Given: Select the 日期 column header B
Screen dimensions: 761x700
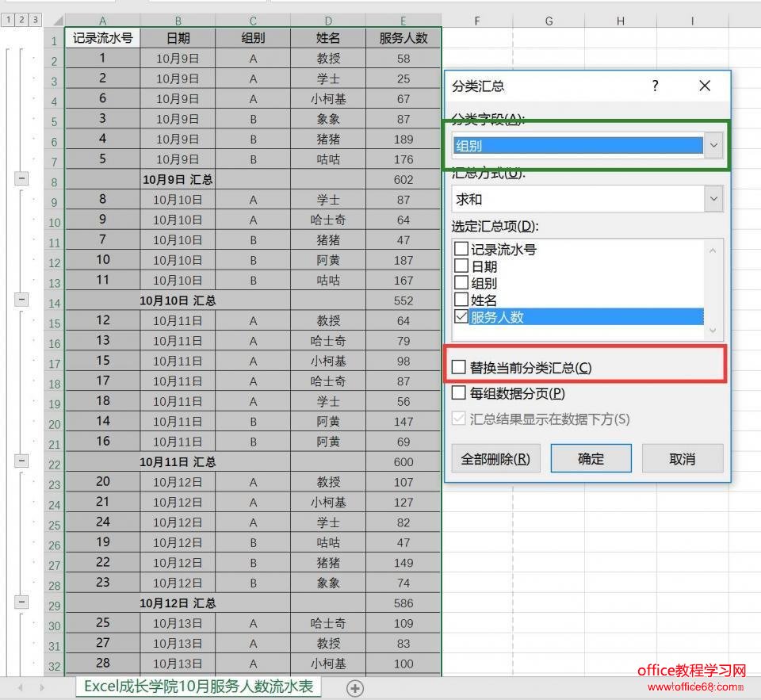Looking at the screenshot, I should pyautogui.click(x=178, y=20).
